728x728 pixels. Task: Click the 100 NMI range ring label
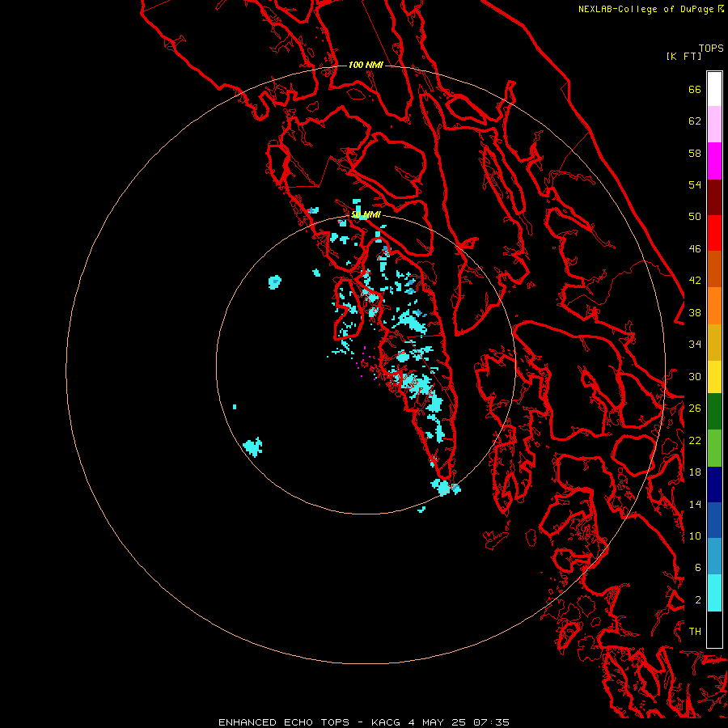[x=366, y=65]
